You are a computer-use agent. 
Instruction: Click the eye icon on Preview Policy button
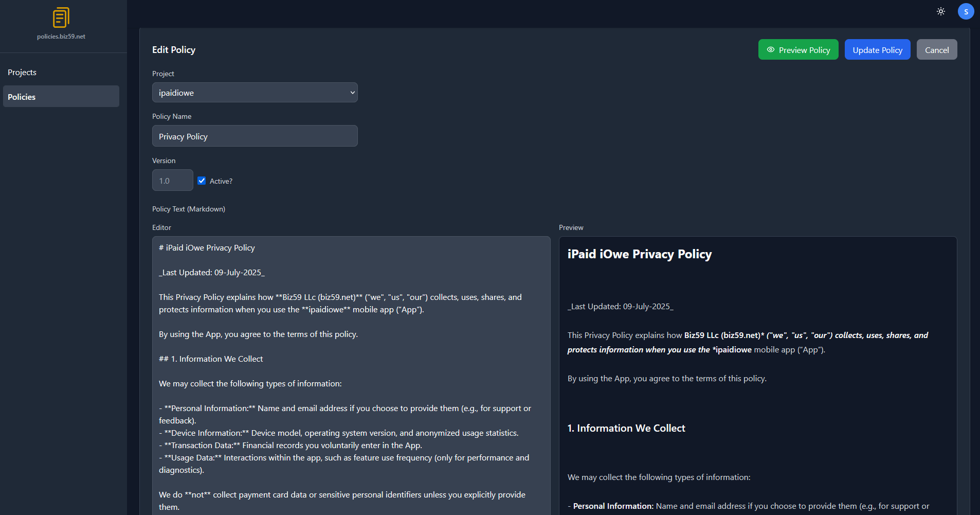pyautogui.click(x=771, y=49)
